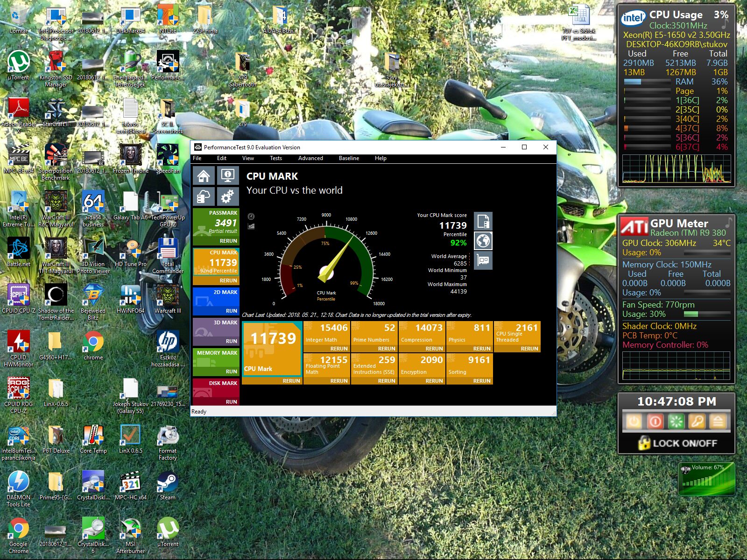Select the Lomtár recycle bin icon
747x560 pixels.
[x=19, y=19]
